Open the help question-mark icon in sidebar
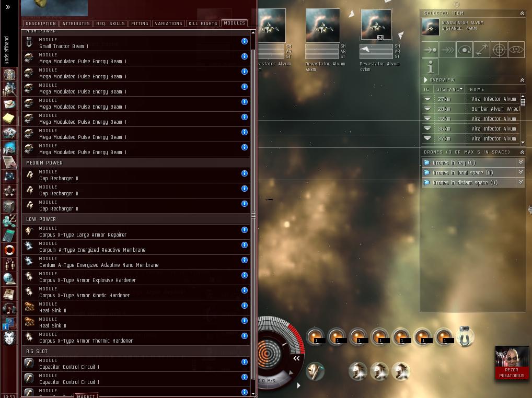This screenshot has width=532, height=398. tap(9, 323)
